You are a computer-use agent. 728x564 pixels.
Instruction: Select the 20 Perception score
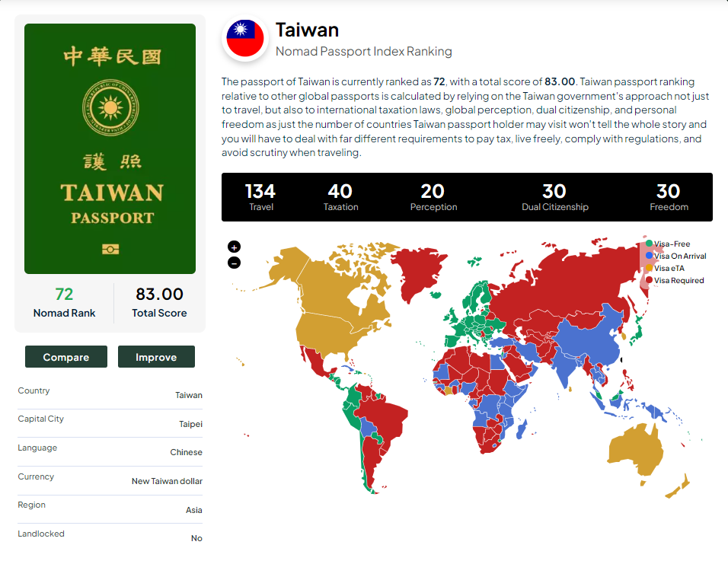click(433, 197)
